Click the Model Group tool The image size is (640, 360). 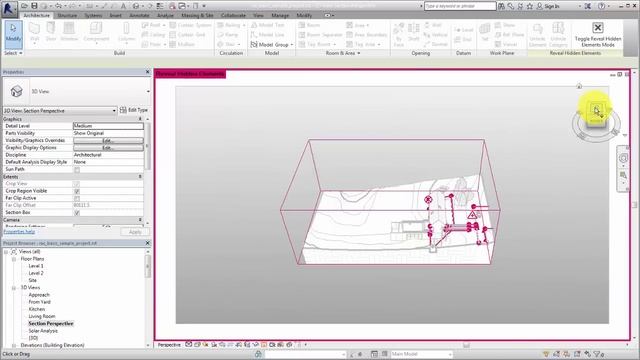(x=272, y=44)
